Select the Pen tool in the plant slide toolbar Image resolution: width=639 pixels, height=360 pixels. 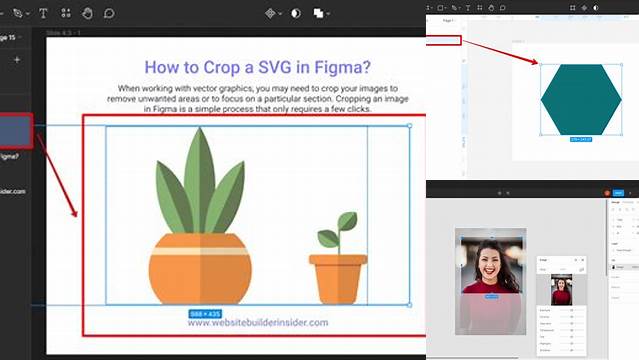click(x=18, y=13)
